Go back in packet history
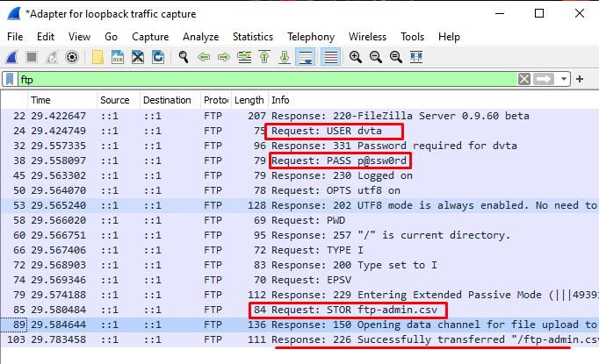 (x=204, y=57)
